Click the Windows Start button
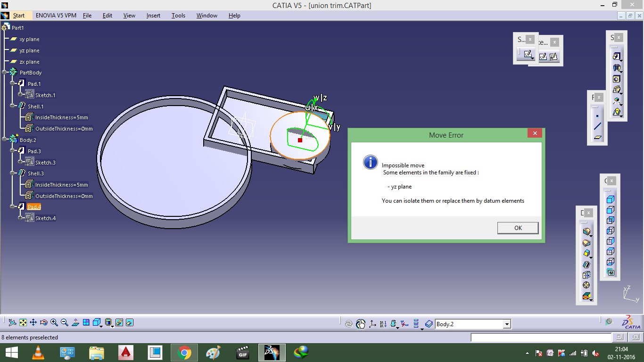Image resolution: width=644 pixels, height=362 pixels. 11,353
